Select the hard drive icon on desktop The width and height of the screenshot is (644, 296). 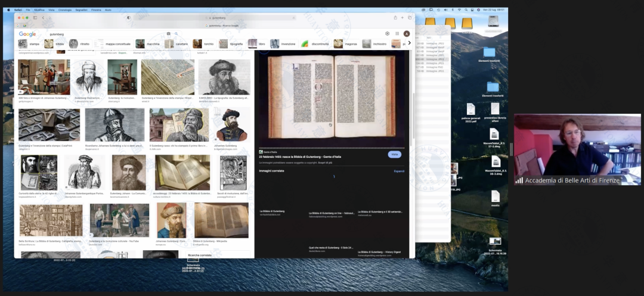coord(493,21)
